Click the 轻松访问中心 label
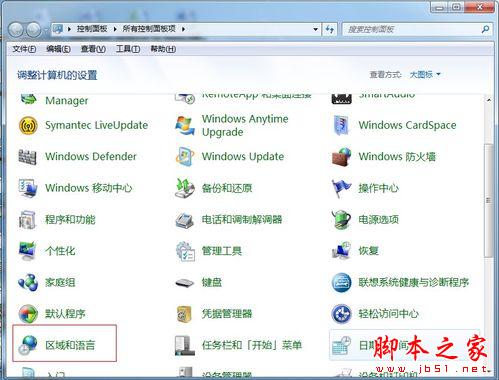499x380 pixels. (389, 314)
